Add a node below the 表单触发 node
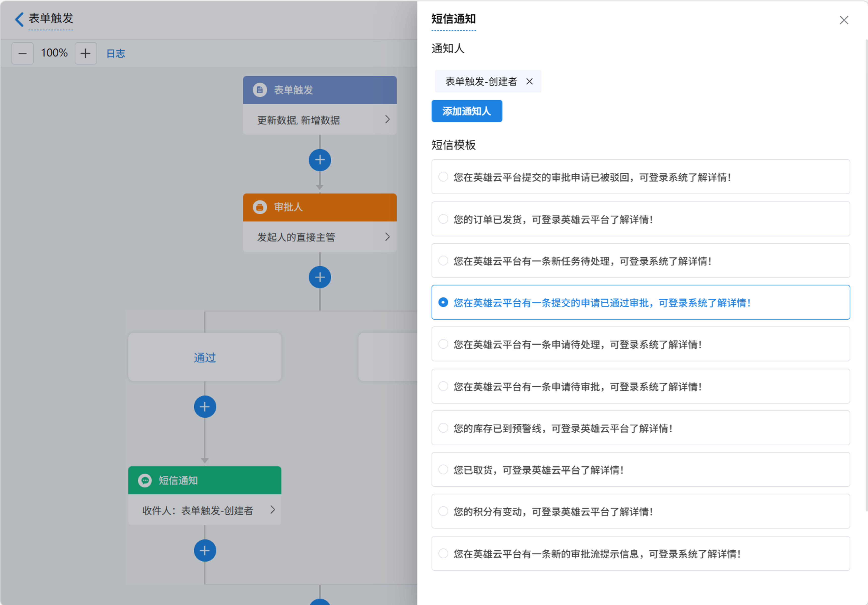Screen dimensions: 868x605 tap(320, 160)
